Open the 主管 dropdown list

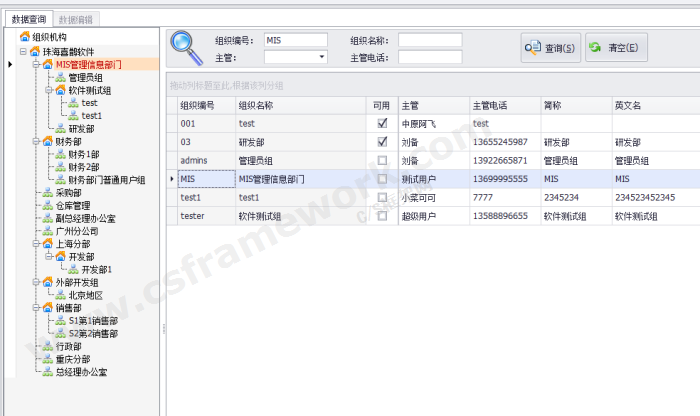click(322, 58)
